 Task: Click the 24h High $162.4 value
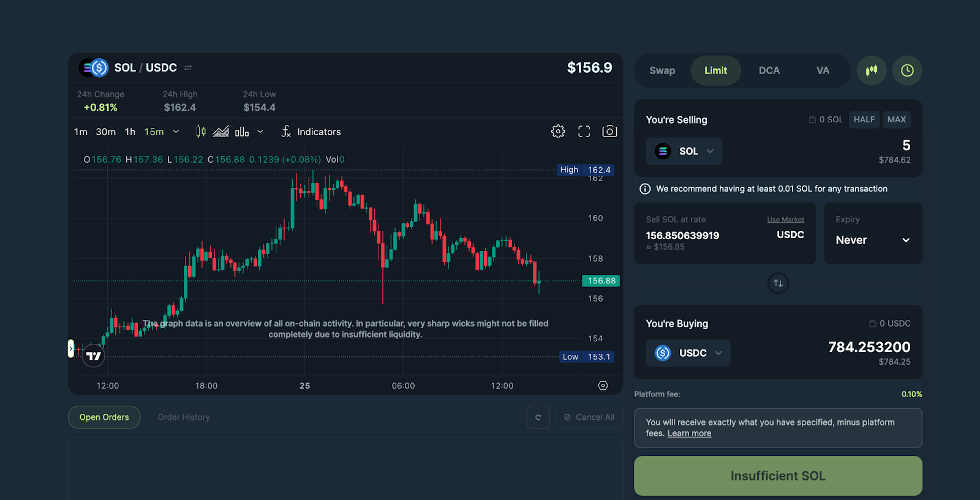click(x=180, y=108)
